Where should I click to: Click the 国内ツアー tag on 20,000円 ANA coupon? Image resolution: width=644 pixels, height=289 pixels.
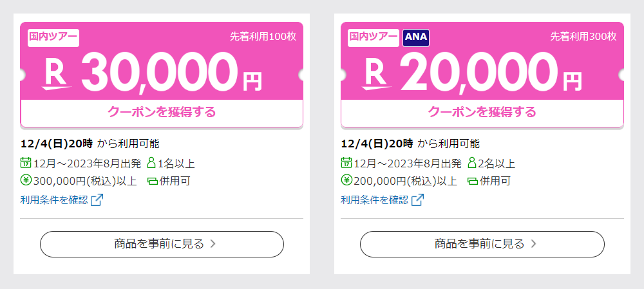(x=374, y=38)
